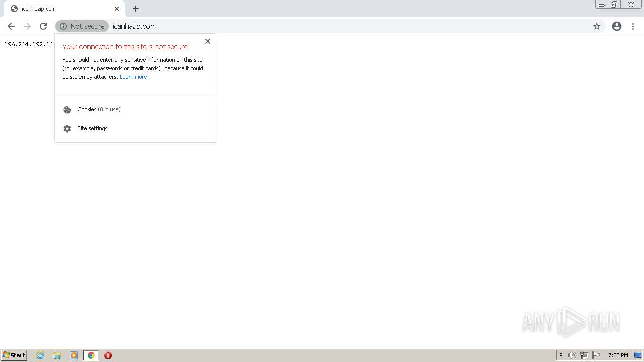Screen dimensions: 644x362
Task: Click the cookie icon in the popup
Action: tap(67, 110)
